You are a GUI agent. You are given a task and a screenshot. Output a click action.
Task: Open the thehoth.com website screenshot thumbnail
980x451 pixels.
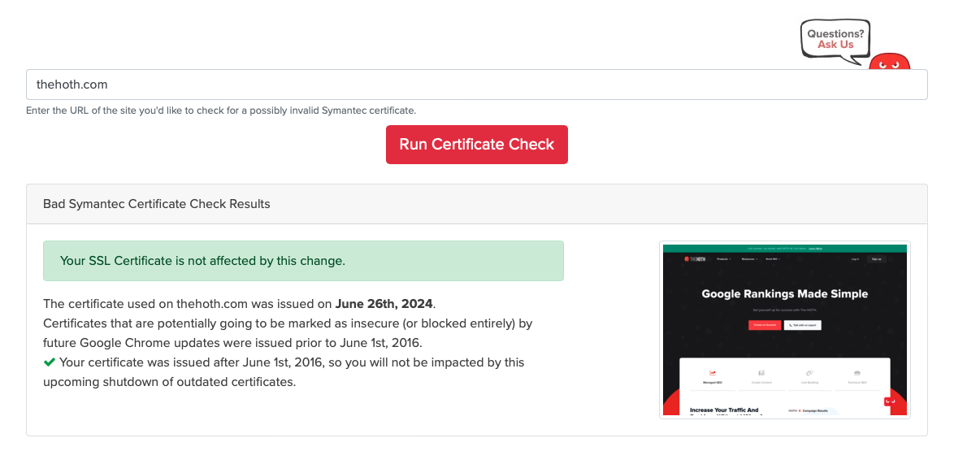click(785, 330)
